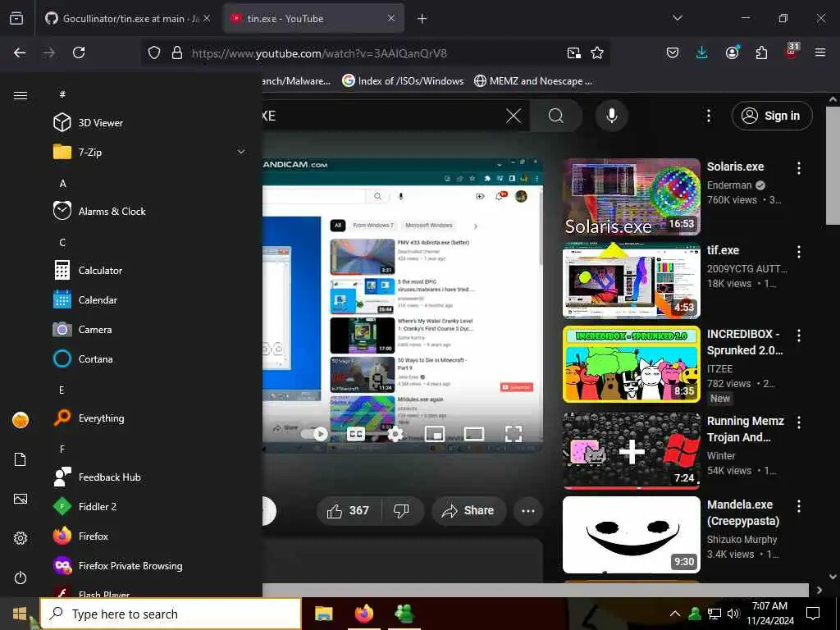Click the taskbar search box
The image size is (840, 630).
pyautogui.click(x=171, y=614)
